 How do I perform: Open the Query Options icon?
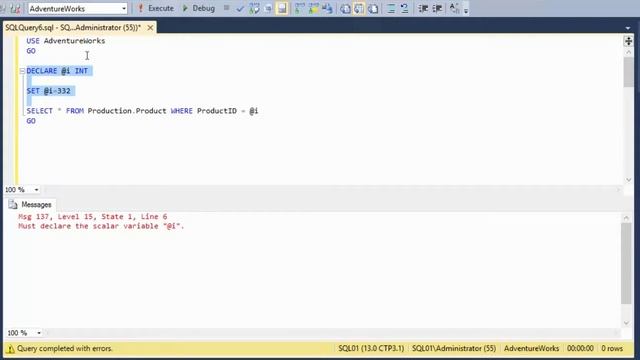coord(268,8)
